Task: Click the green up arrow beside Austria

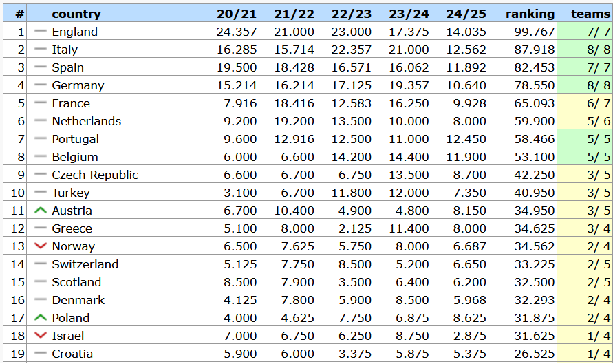Action: coord(41,211)
